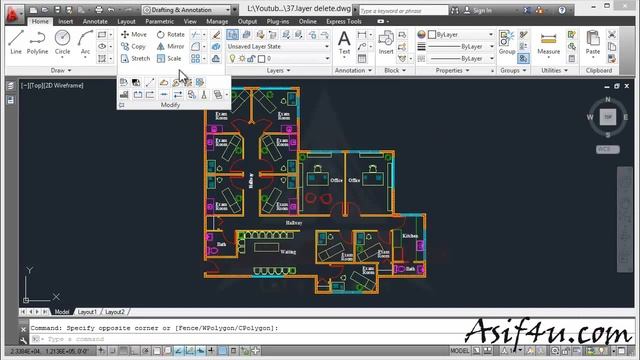This screenshot has width=640, height=360.
Task: Click the Save icon in quick access toolbar
Action: click(x=58, y=10)
